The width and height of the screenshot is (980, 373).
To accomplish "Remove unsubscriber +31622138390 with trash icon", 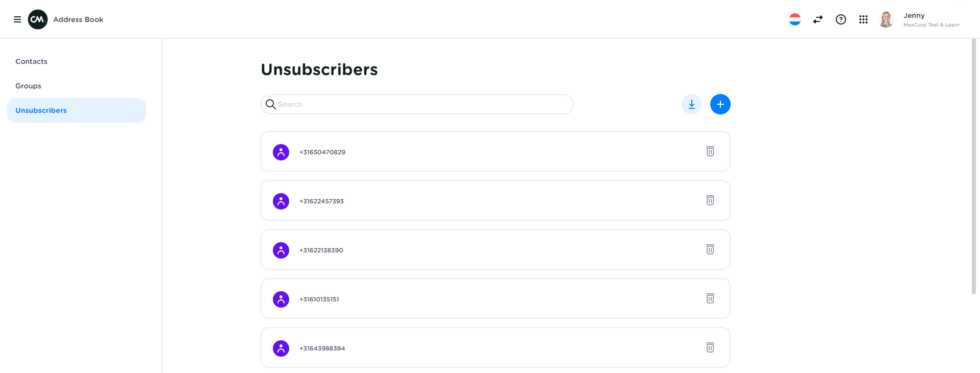I will click(710, 249).
